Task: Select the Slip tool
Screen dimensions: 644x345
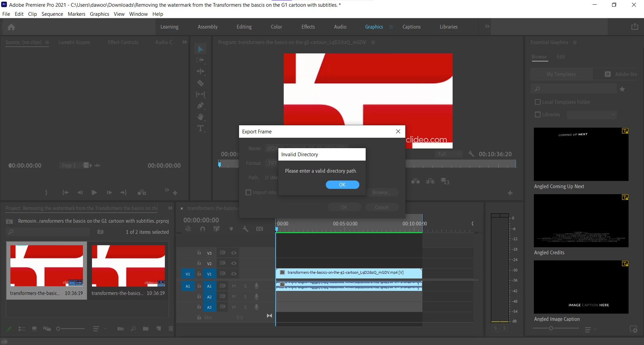Action: pos(200,94)
